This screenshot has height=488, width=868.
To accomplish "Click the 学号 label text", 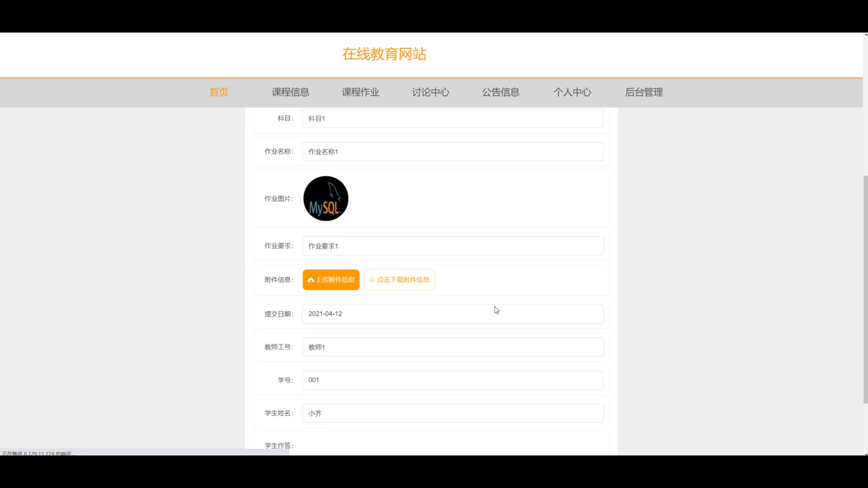I will 285,380.
